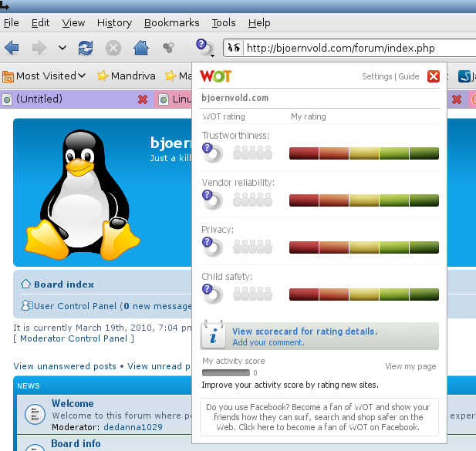Close the WOT popup with red X
The image size is (476, 451).
[433, 76]
